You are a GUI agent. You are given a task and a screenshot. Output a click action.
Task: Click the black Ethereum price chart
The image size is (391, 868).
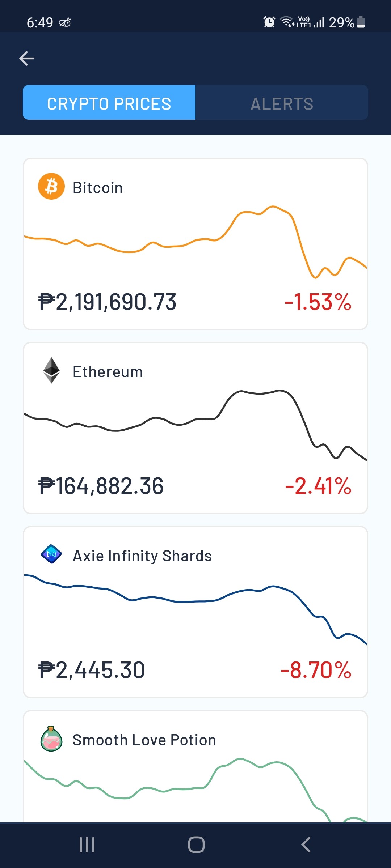195,424
